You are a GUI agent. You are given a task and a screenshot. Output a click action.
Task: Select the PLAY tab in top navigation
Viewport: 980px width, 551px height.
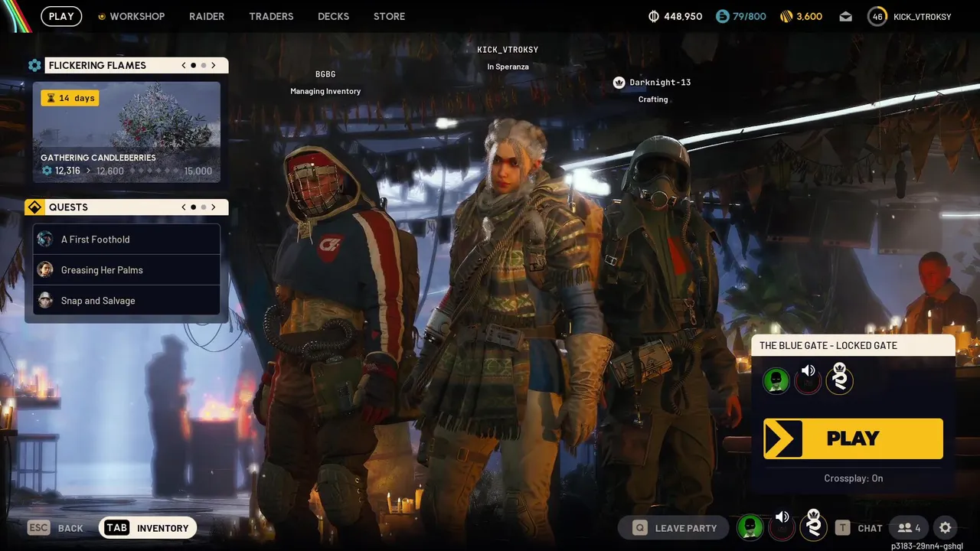click(x=61, y=16)
